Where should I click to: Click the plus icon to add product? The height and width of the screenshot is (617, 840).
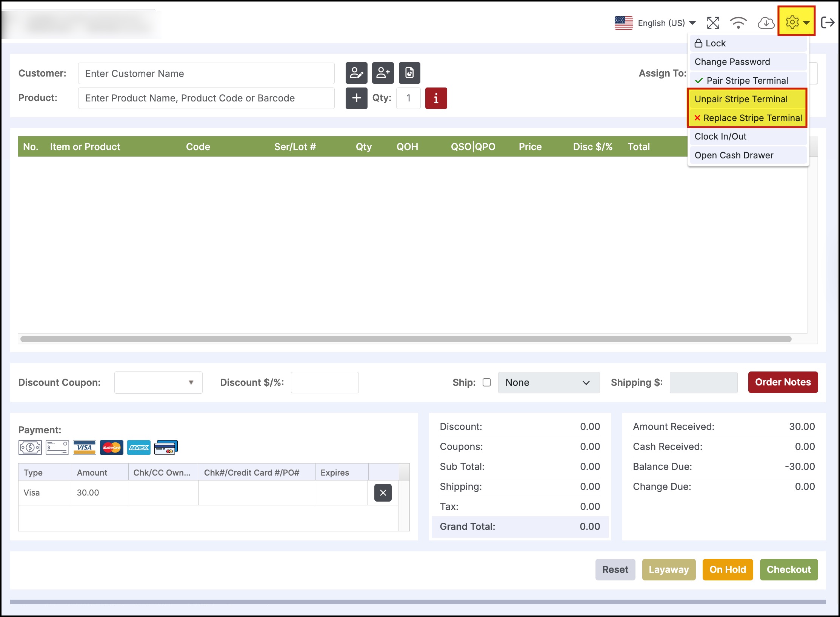point(356,98)
